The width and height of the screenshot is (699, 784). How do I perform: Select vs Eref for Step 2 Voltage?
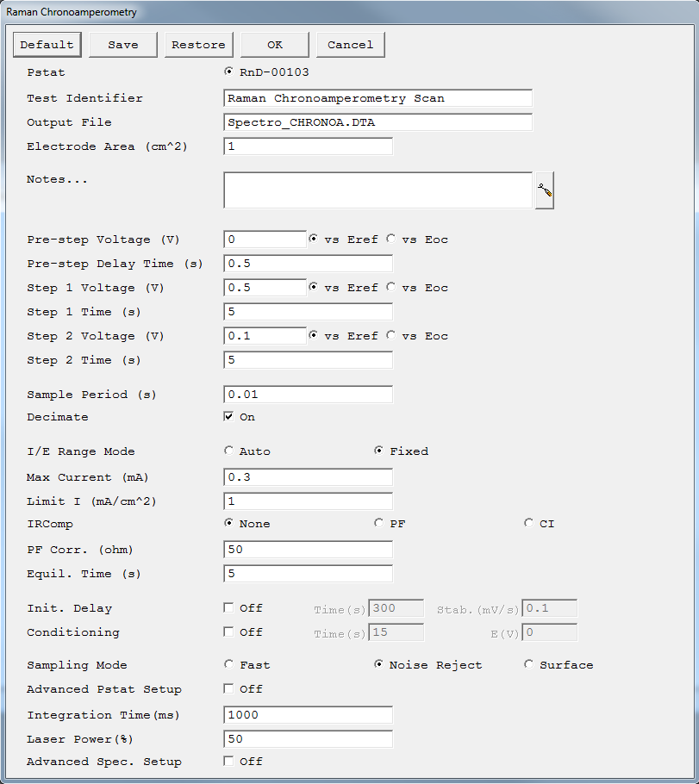313,335
